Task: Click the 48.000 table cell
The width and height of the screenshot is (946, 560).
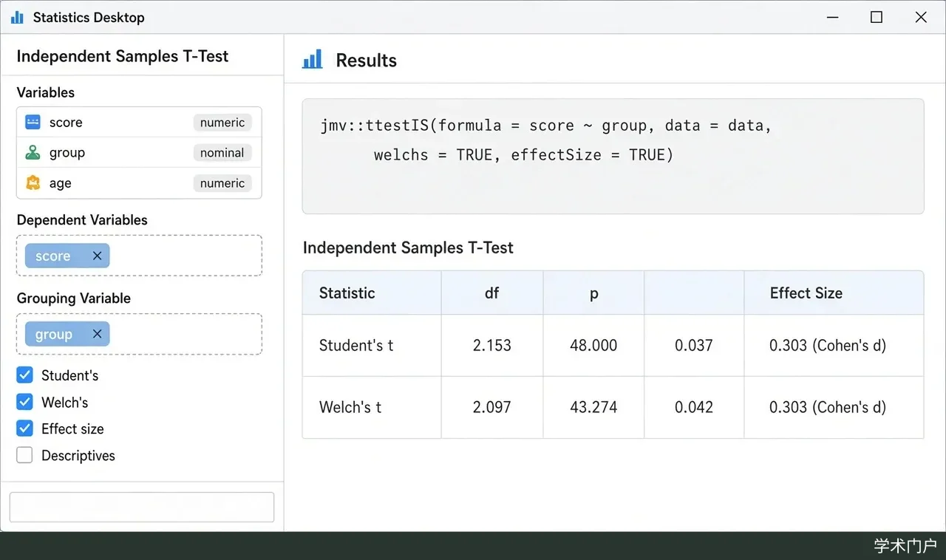Action: pyautogui.click(x=593, y=345)
